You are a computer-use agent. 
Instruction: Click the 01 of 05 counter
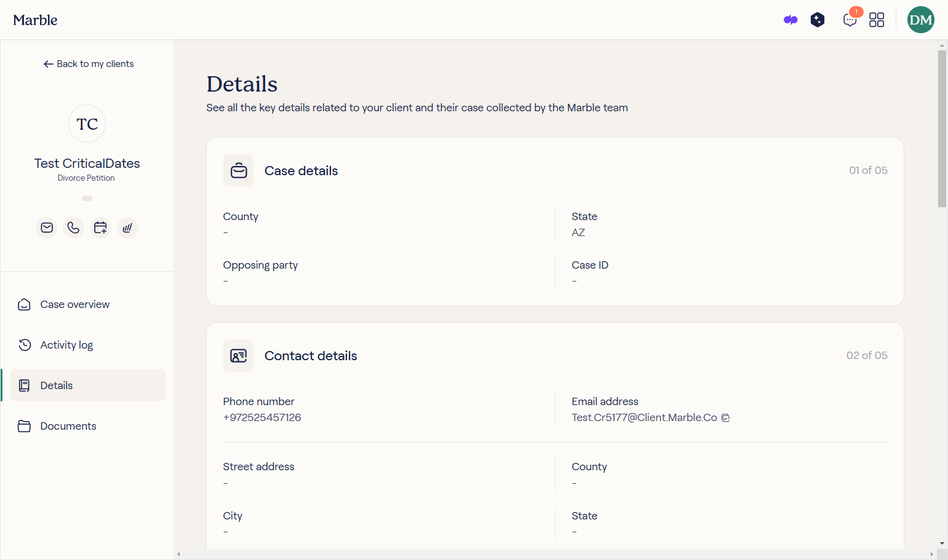pos(868,170)
